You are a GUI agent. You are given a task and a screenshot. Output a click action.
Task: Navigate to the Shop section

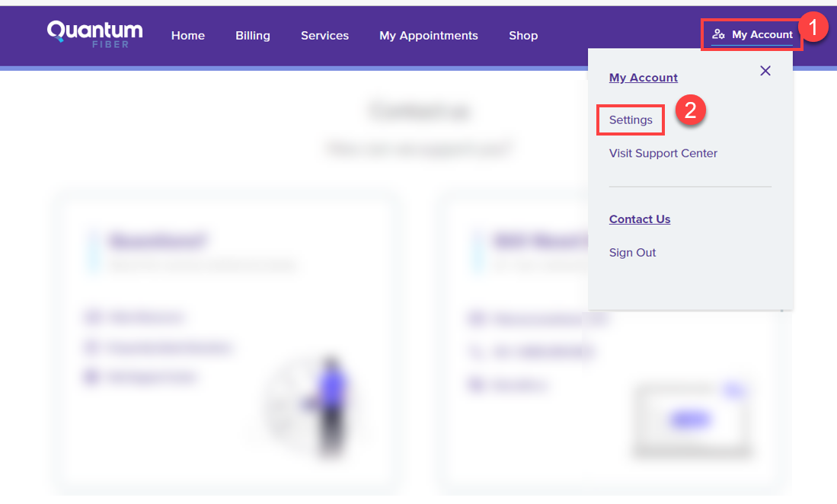click(523, 35)
